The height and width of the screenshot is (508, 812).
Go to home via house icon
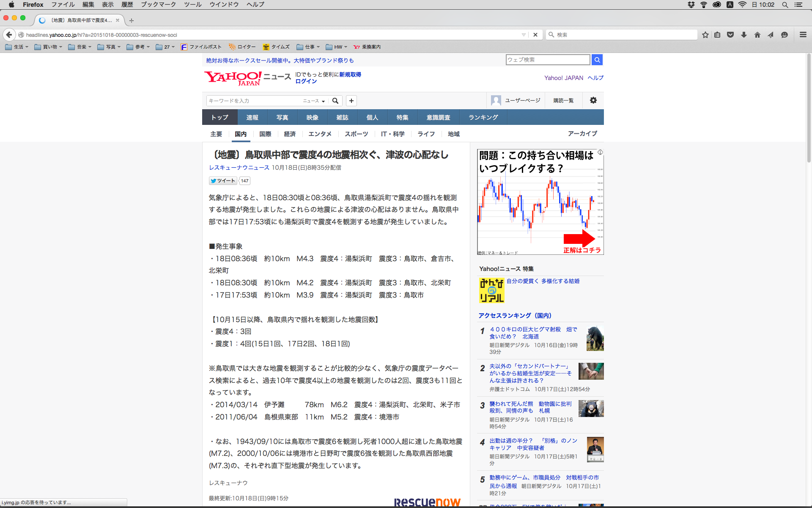coord(757,35)
